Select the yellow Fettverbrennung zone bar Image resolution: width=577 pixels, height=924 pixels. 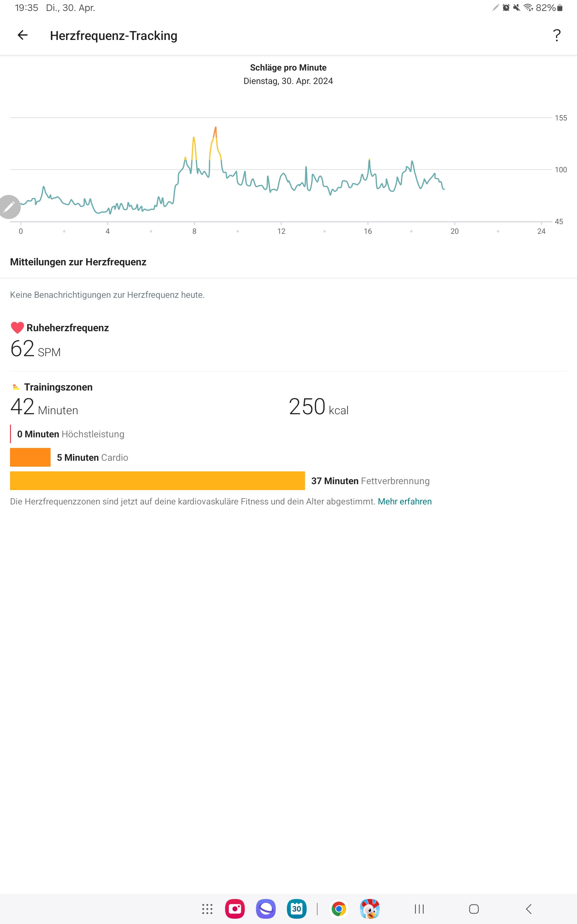(x=157, y=481)
